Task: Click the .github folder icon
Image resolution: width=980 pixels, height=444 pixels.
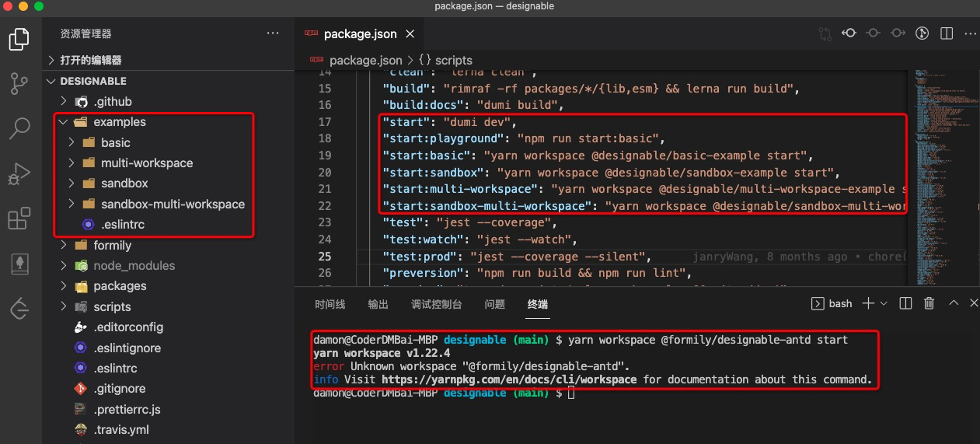Action: point(82,102)
